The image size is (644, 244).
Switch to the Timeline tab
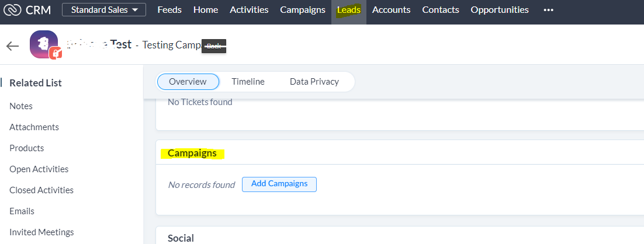point(248,82)
